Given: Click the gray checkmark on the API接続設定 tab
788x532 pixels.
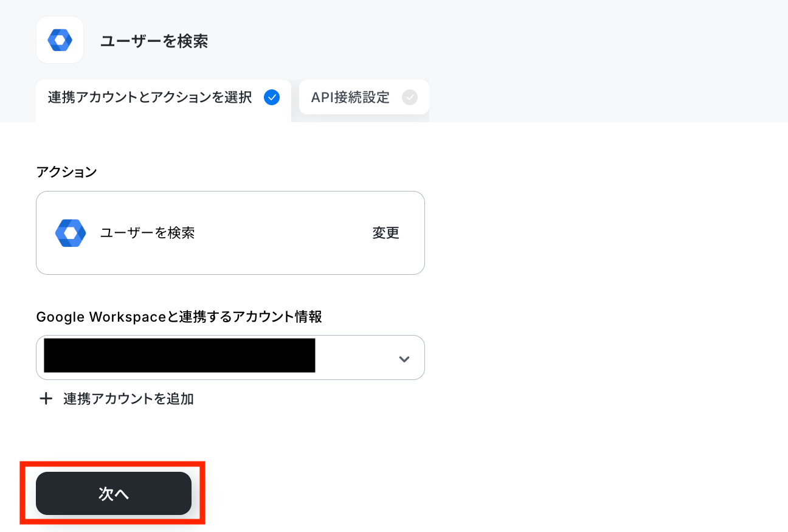Looking at the screenshot, I should pos(410,97).
